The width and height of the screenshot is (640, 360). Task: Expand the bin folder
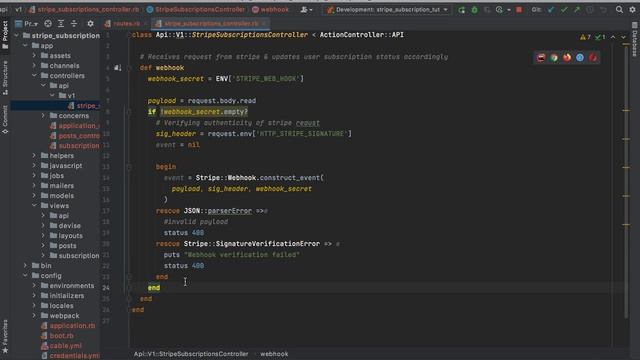25,266
